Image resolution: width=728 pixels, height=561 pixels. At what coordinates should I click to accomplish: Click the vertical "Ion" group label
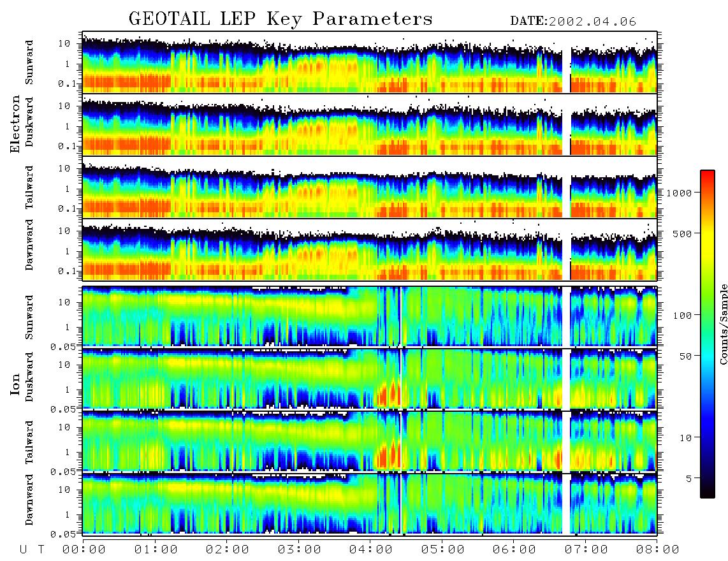15,384
